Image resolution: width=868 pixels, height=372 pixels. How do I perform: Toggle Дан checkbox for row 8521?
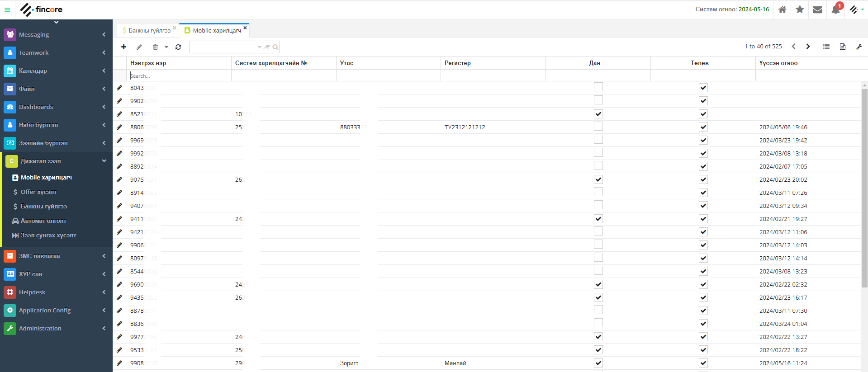point(598,114)
